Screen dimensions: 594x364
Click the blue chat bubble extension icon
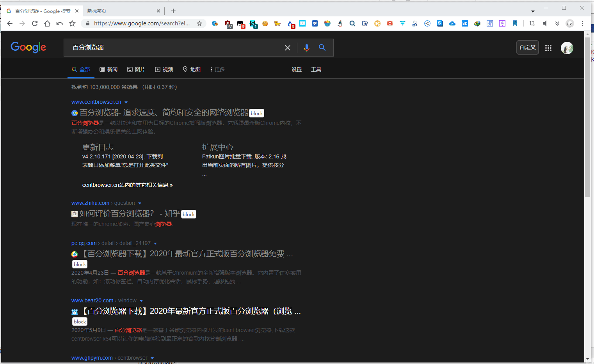tap(302, 23)
